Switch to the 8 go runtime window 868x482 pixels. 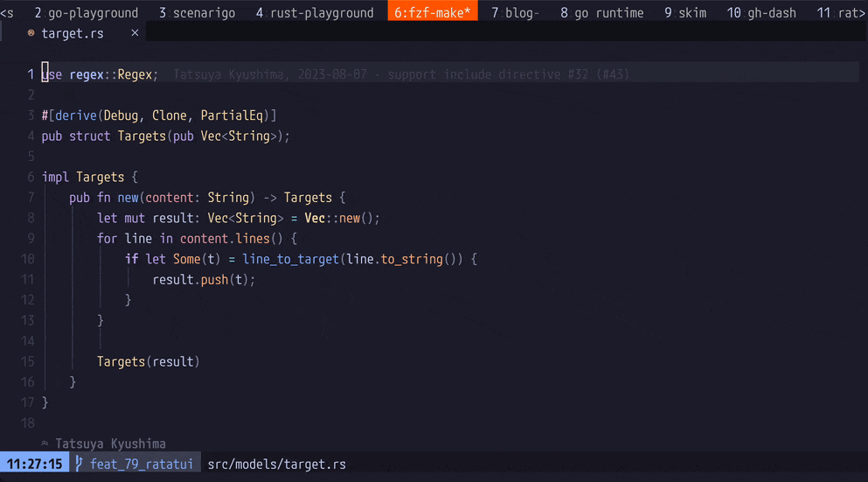pos(601,12)
